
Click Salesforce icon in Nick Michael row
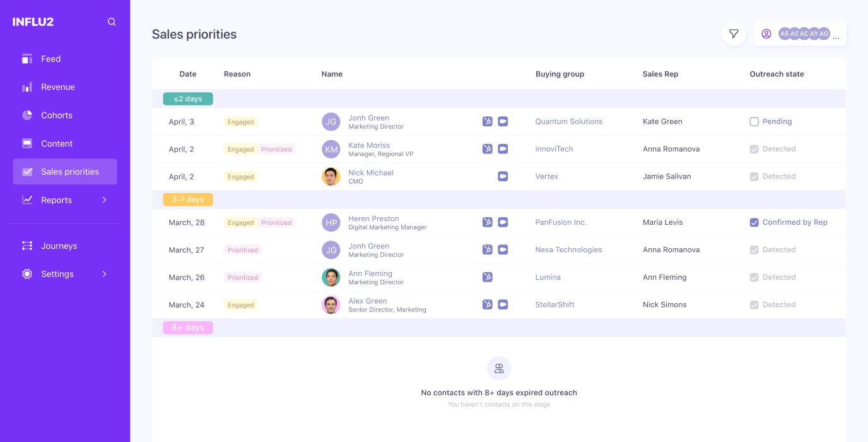pyautogui.click(x=503, y=177)
